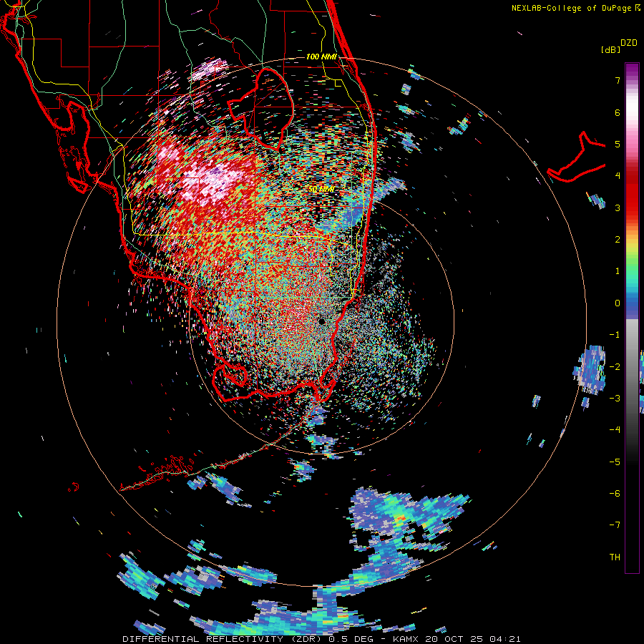Click the ZDR color scale bar

tap(632, 318)
